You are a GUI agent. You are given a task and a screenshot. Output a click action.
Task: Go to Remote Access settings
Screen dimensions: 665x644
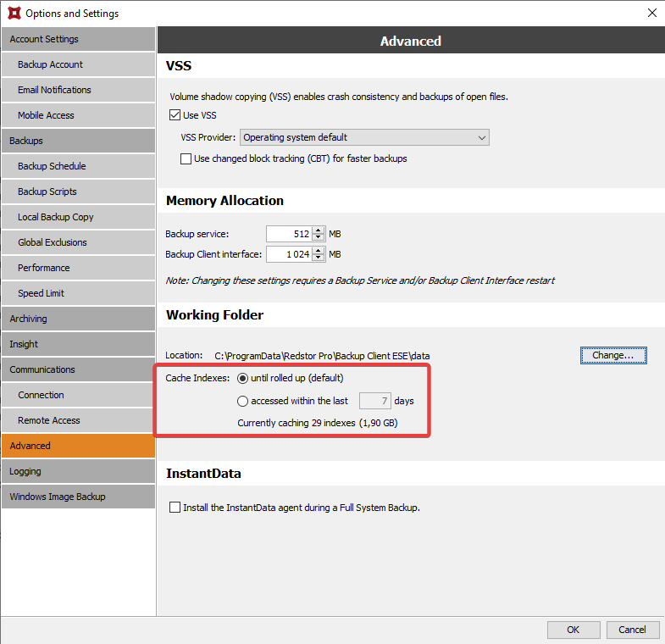(79, 420)
